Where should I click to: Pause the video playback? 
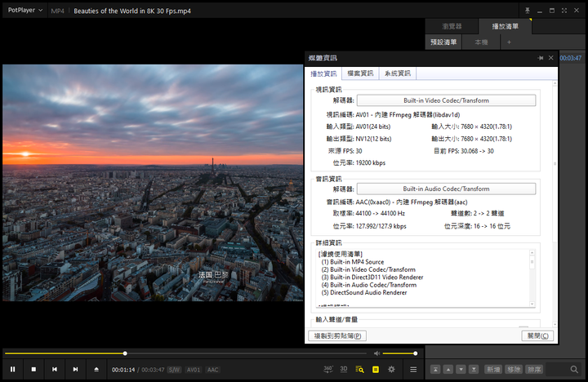point(13,369)
